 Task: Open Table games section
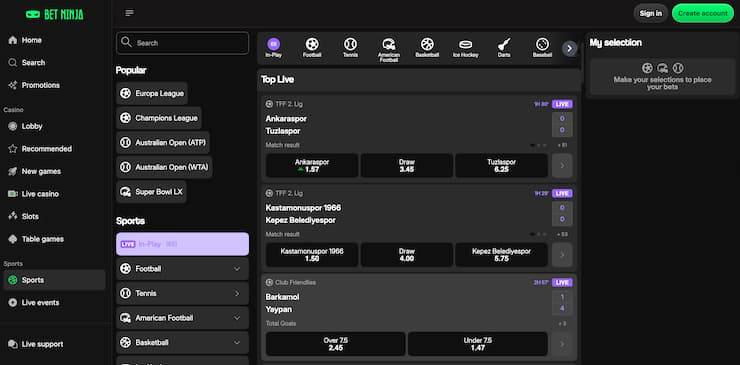click(x=42, y=239)
